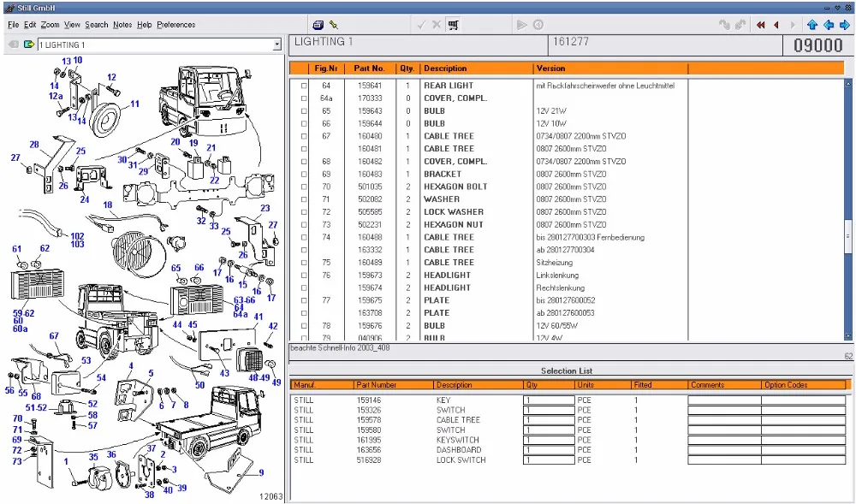Click Option Codes field for CABLE TREE 159578

click(804, 420)
